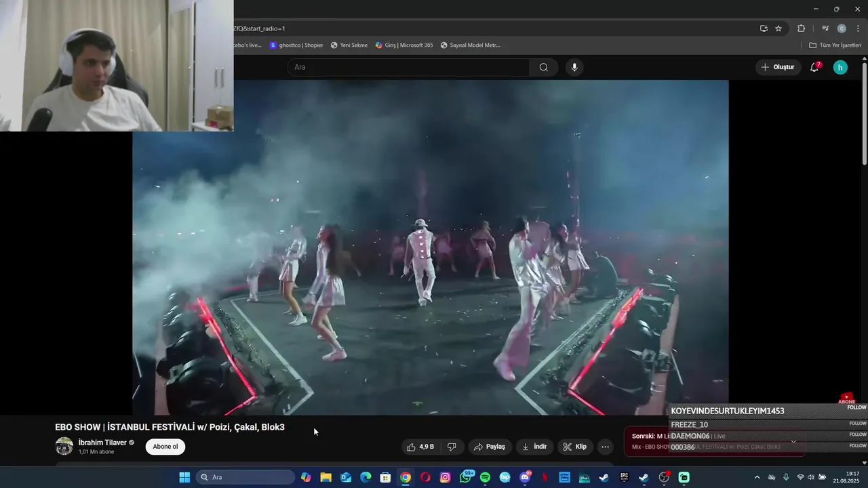
Task: Open Chrome profile avatar
Action: (x=842, y=28)
